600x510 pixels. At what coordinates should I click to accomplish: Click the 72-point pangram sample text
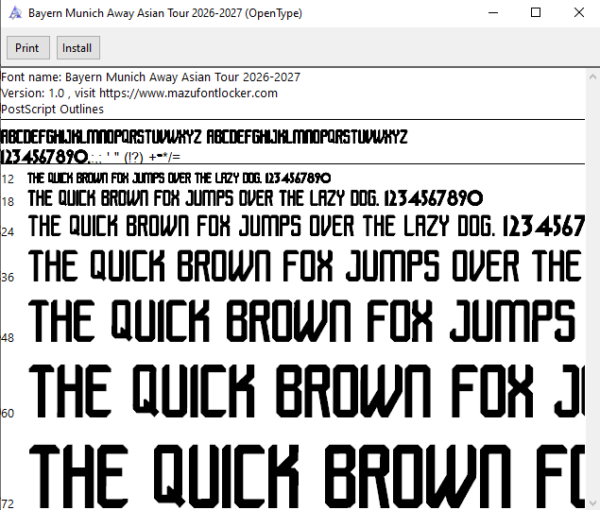[x=306, y=476]
